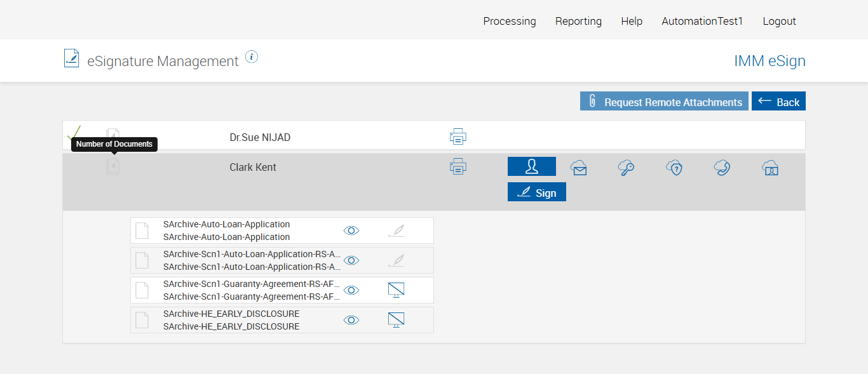The width and height of the screenshot is (868, 374).
Task: Choose the cloud email authentication icon
Action: point(578,167)
